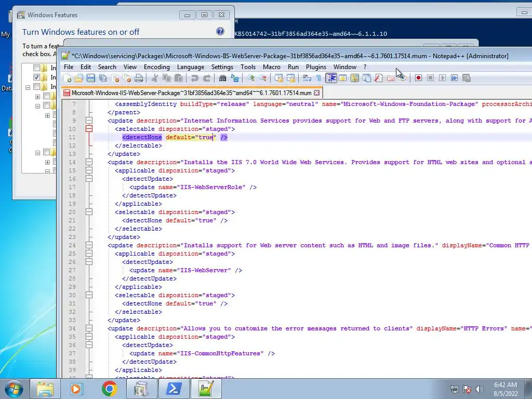
Task: Create a new document in Notepad++ toolbar
Action: point(67,78)
